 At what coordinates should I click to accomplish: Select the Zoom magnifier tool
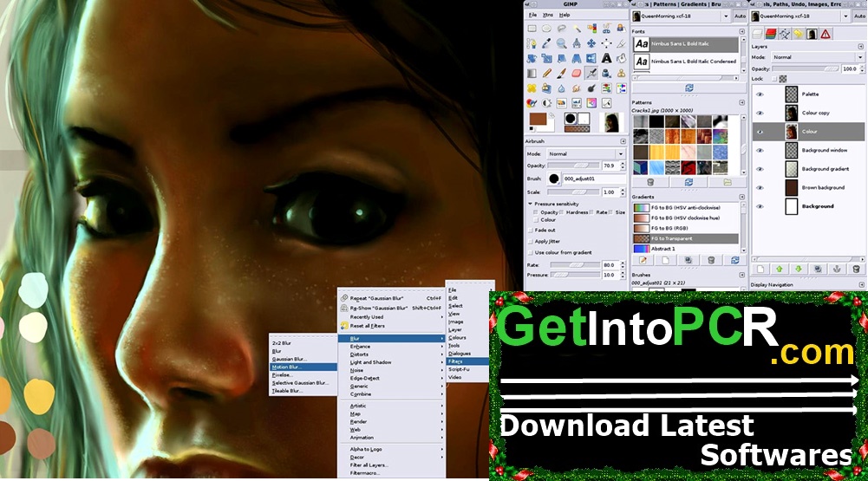point(562,43)
